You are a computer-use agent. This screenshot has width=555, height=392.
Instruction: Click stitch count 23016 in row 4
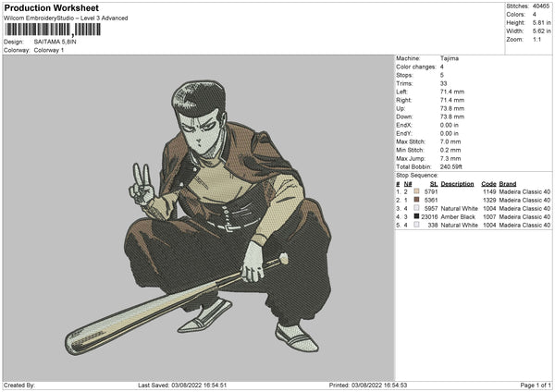click(429, 217)
